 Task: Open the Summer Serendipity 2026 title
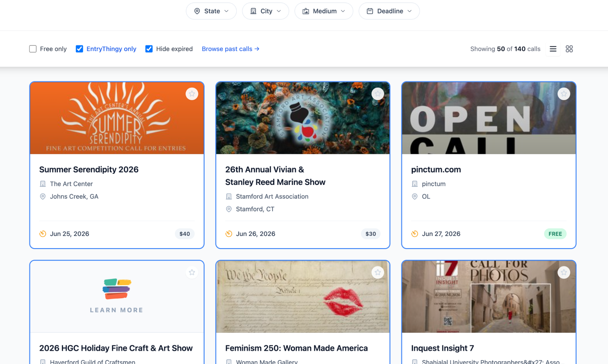[x=89, y=169]
